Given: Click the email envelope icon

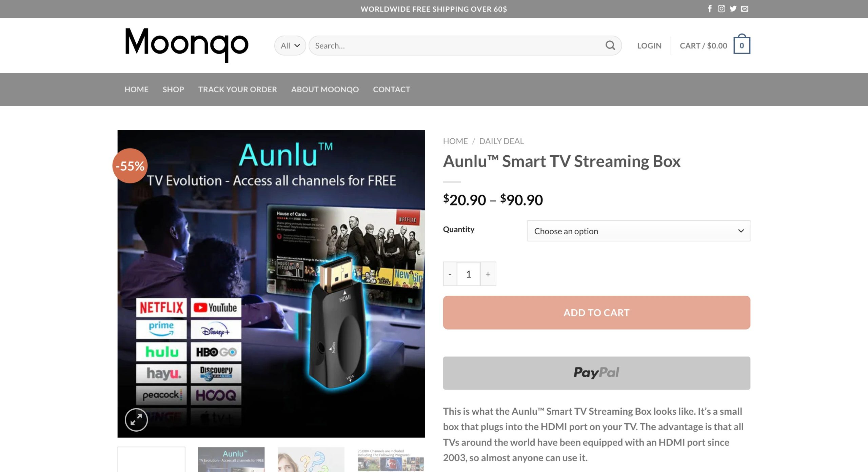Looking at the screenshot, I should 745,9.
